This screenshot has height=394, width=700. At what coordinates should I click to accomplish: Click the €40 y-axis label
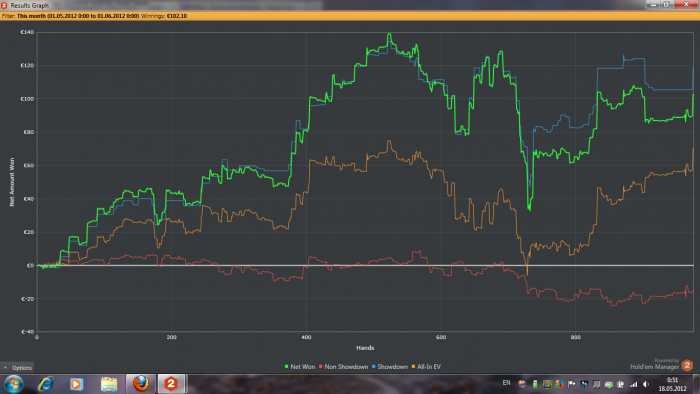[29, 199]
